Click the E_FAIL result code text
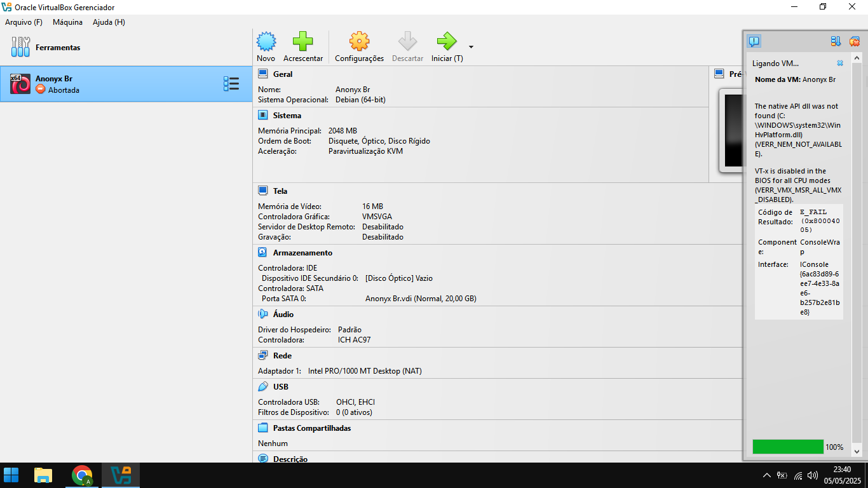Image resolution: width=868 pixels, height=488 pixels. coord(813,212)
